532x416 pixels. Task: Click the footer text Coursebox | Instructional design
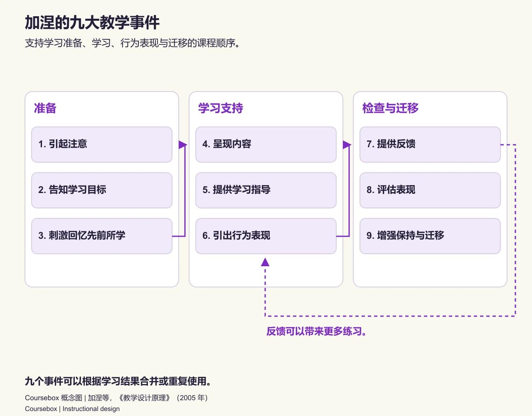72,409
